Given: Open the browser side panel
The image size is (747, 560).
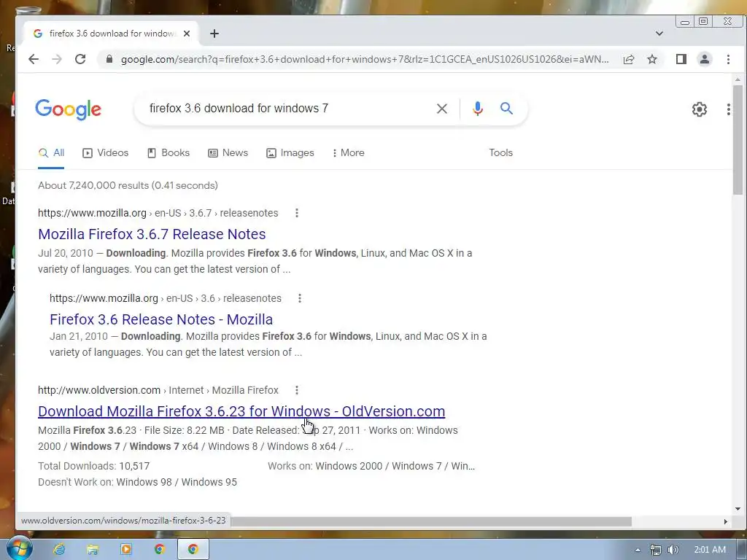Looking at the screenshot, I should pyautogui.click(x=681, y=59).
